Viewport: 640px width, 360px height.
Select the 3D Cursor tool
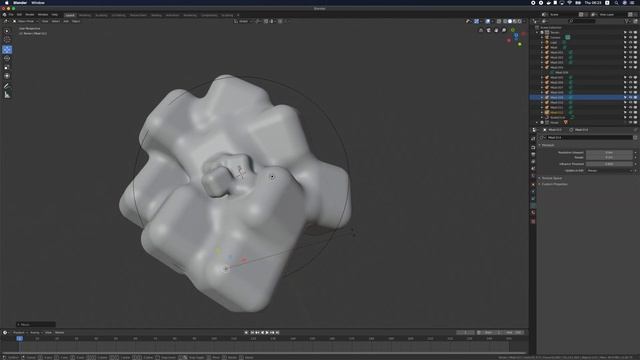pyautogui.click(x=7, y=40)
